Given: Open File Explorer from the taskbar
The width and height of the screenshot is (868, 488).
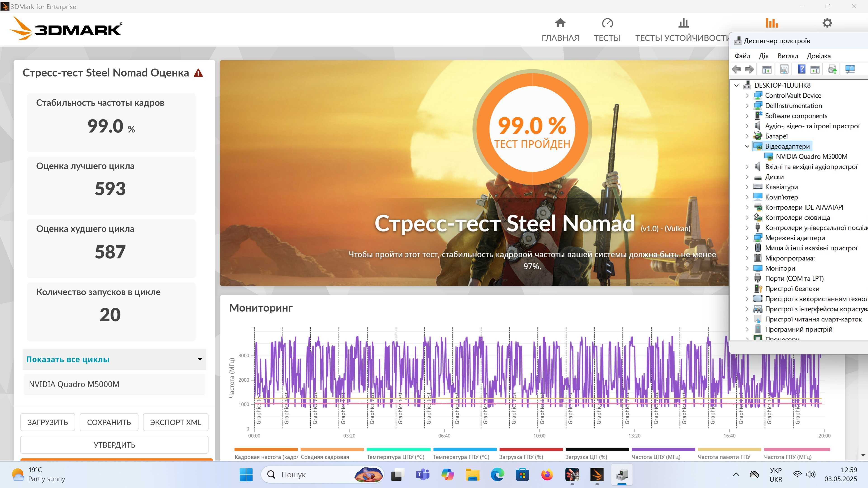Looking at the screenshot, I should coord(472,474).
